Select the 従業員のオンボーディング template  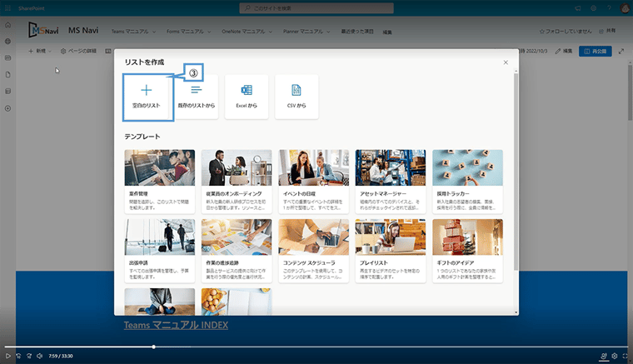click(x=237, y=182)
